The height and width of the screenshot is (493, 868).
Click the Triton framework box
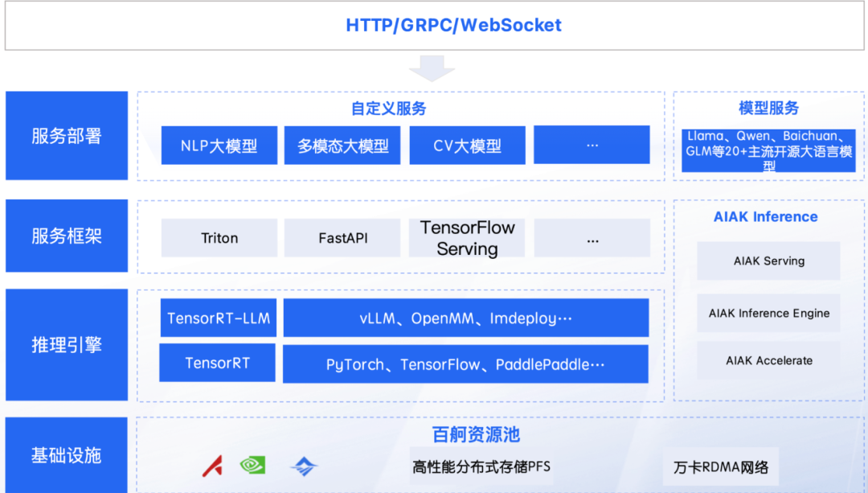pos(219,237)
